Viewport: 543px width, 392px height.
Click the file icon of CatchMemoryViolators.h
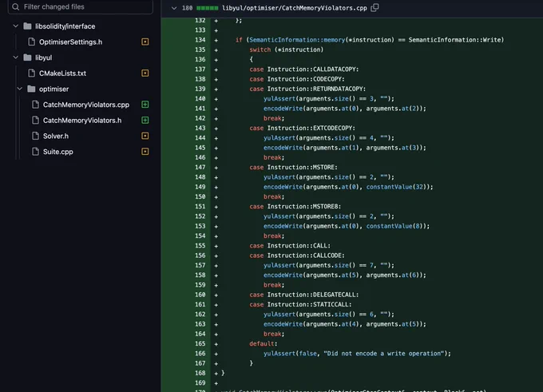click(x=35, y=121)
